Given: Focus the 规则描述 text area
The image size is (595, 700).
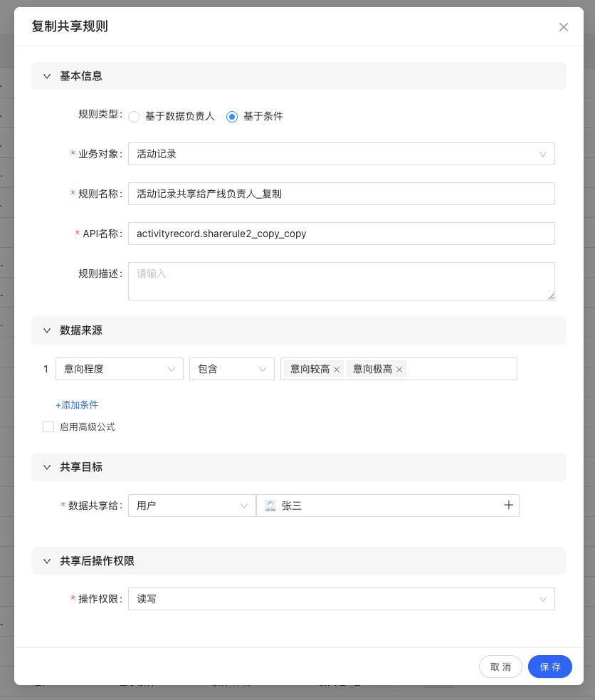Looking at the screenshot, I should tap(341, 281).
